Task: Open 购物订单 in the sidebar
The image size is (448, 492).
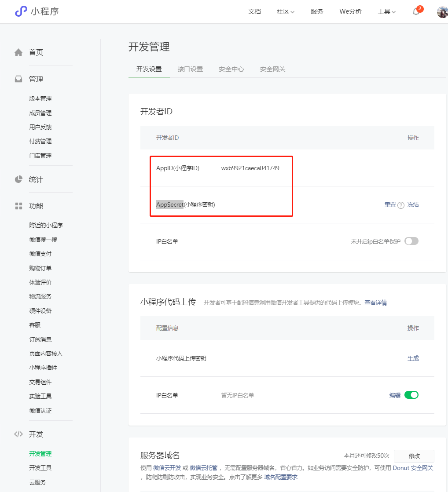Action: tap(40, 268)
